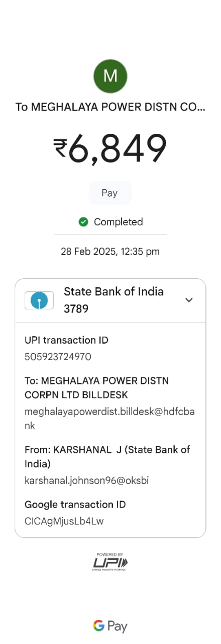This screenshot has height=644, width=221.
Task: Tap the Pay button
Action: click(110, 193)
